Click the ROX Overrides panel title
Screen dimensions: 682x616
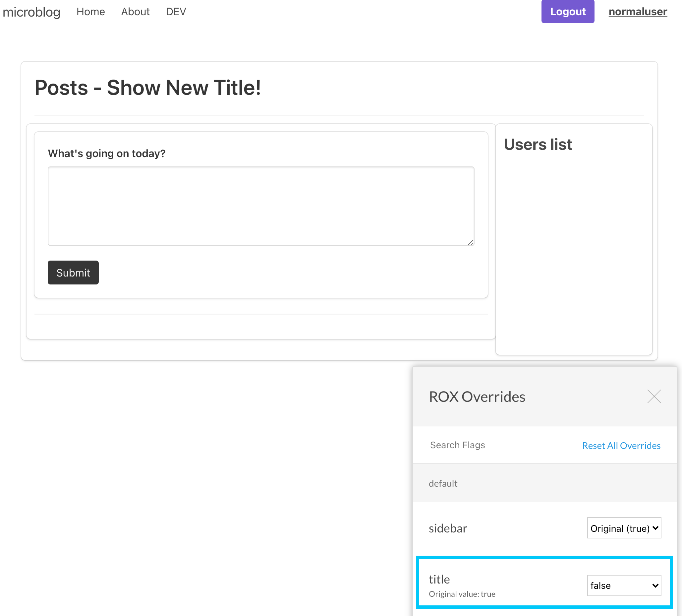[477, 396]
